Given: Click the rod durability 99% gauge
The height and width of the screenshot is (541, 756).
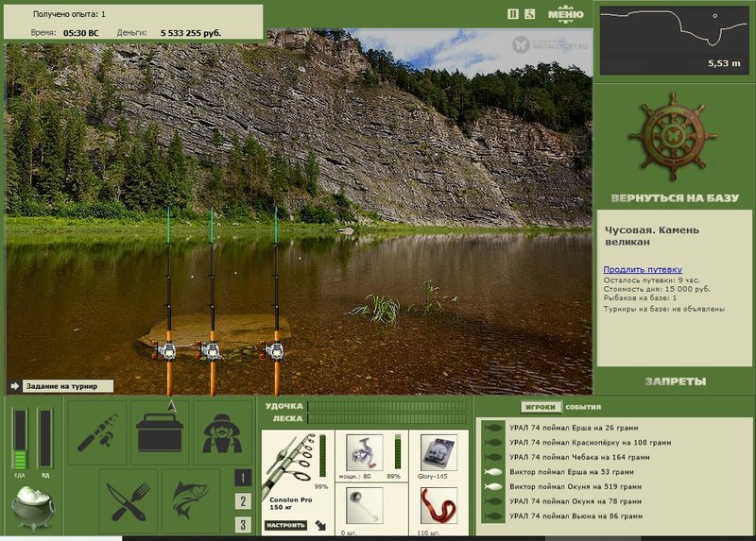Looking at the screenshot, I should pyautogui.click(x=322, y=456).
